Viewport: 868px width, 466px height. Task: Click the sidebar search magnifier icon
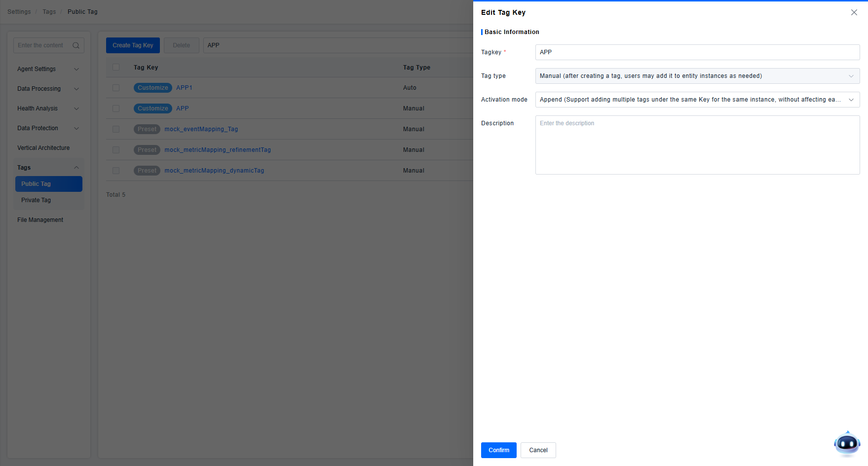(x=76, y=45)
